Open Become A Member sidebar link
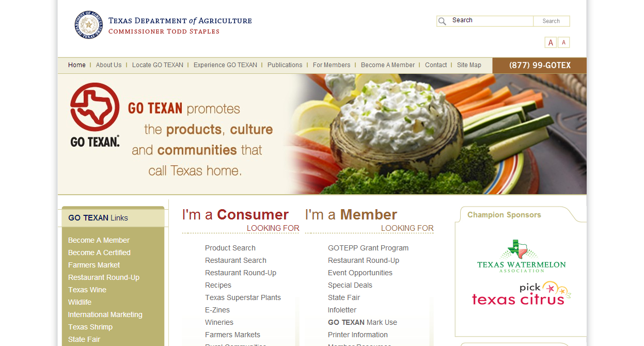 pyautogui.click(x=99, y=240)
